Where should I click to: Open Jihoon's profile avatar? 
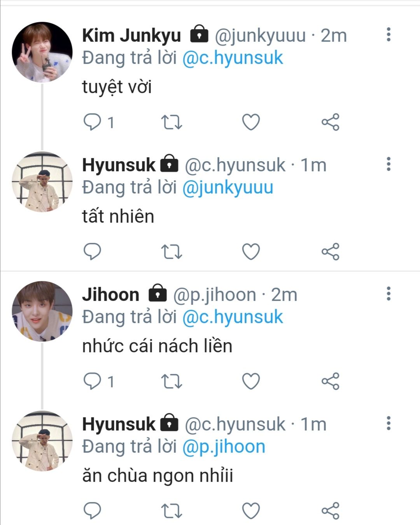click(42, 311)
